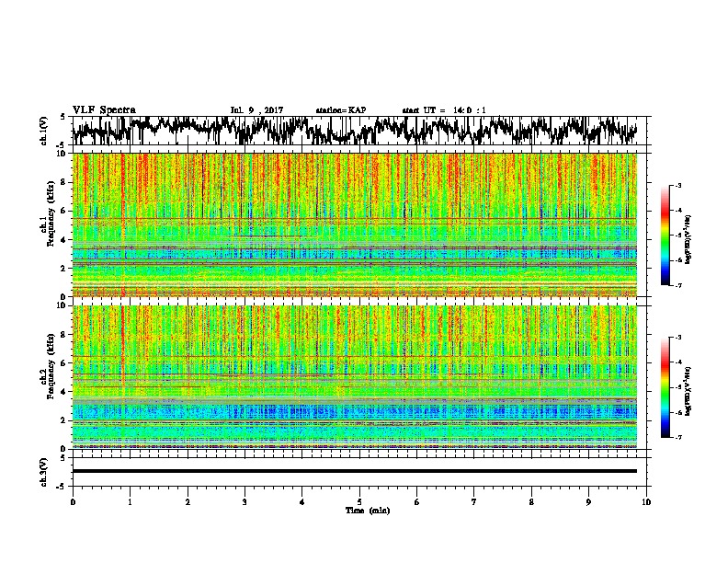
Task: Click the time-axis tick label "0"
Action: (x=73, y=502)
